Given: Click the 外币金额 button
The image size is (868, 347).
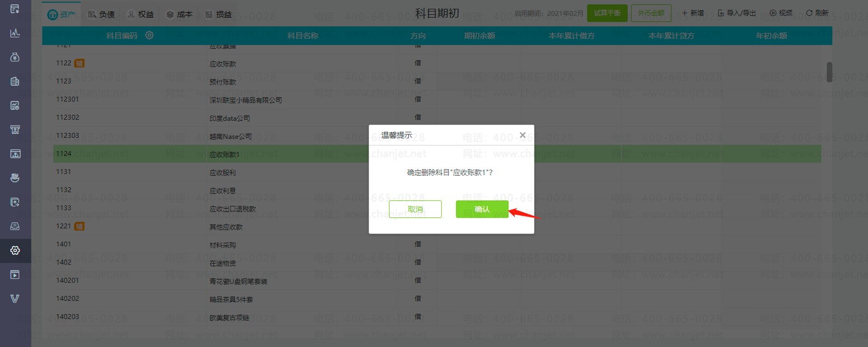Looking at the screenshot, I should 651,13.
